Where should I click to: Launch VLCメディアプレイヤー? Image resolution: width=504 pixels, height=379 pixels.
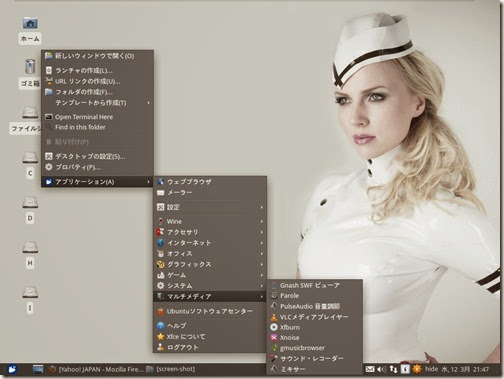click(x=315, y=317)
